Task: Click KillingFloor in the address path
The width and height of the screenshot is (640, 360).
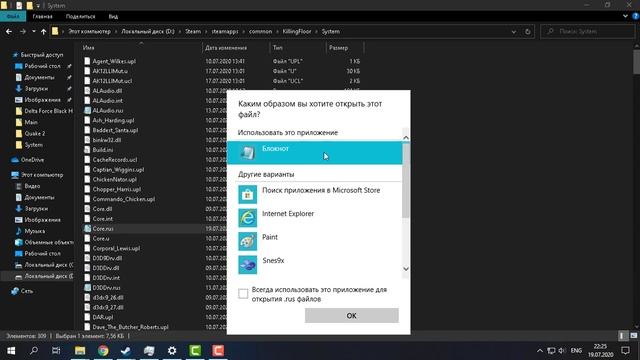Action: click(x=297, y=31)
